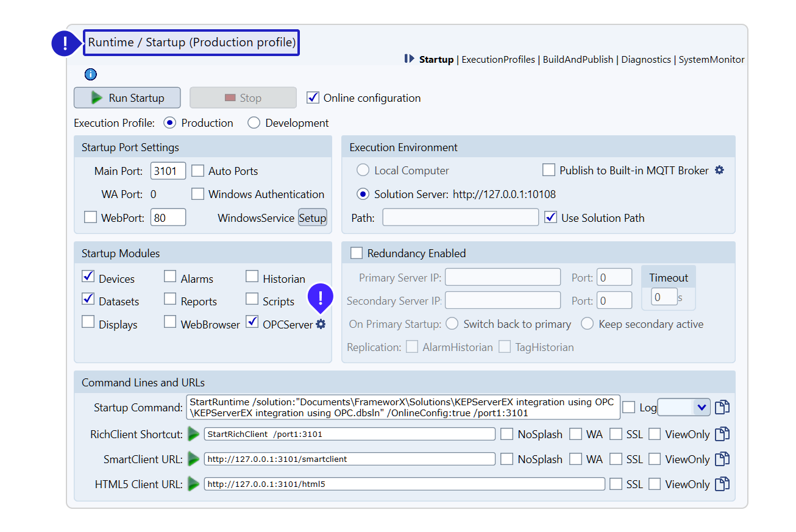Uncheck the Devices startup module
The height and width of the screenshot is (532, 796).
click(x=88, y=277)
